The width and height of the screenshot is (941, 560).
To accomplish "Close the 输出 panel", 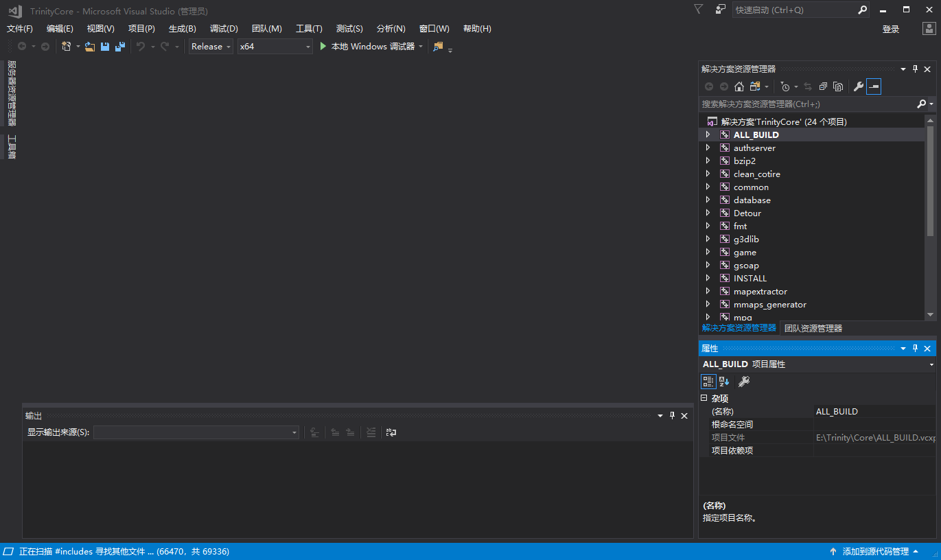I will tap(684, 416).
